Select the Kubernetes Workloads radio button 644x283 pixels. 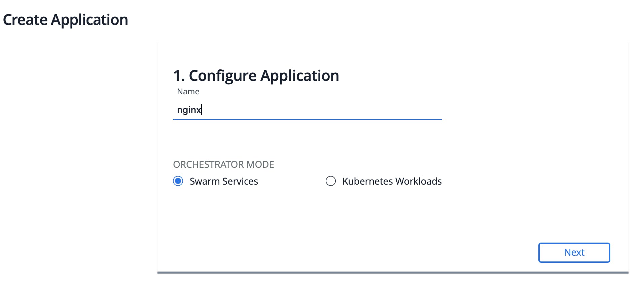[x=331, y=181]
